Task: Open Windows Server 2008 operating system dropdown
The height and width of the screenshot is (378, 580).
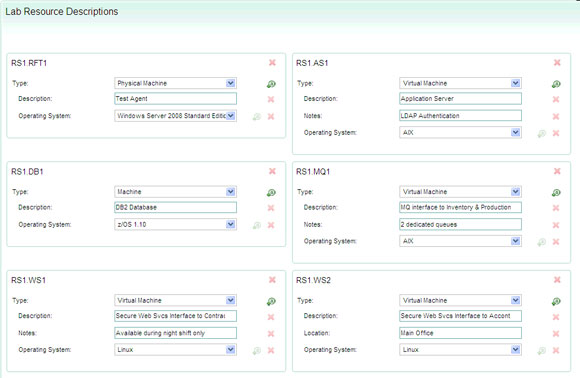Action: point(175,116)
